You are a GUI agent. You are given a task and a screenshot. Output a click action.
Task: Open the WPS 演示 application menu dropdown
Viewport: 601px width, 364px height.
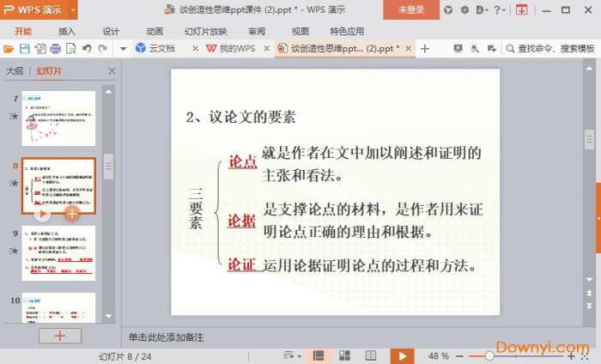click(73, 9)
